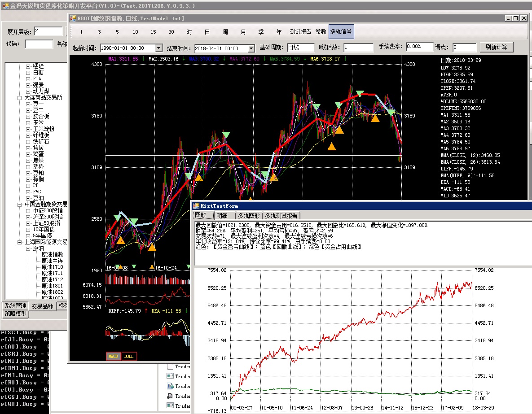Open the 结束时间 date dropdown
This screenshot has height=414, width=532.
point(251,48)
